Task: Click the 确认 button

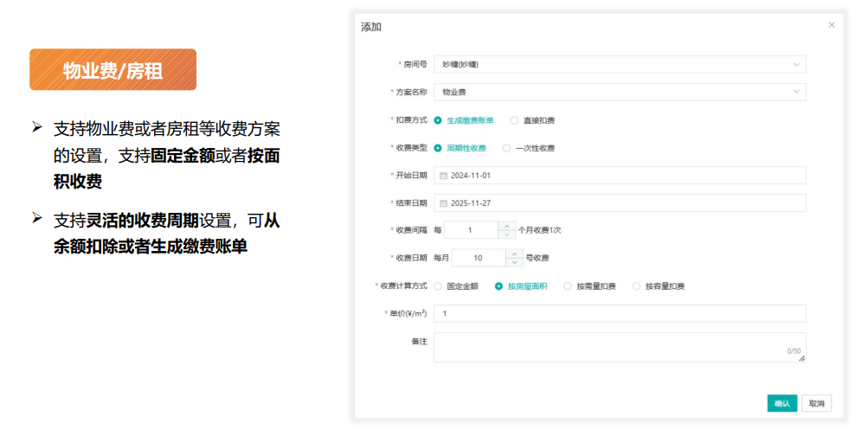Action: pos(781,403)
